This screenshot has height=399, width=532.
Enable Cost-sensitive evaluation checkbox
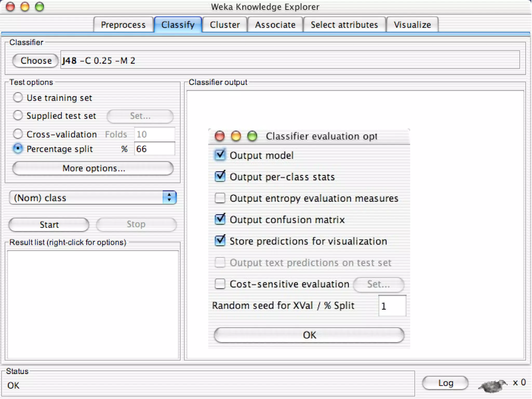(x=220, y=284)
